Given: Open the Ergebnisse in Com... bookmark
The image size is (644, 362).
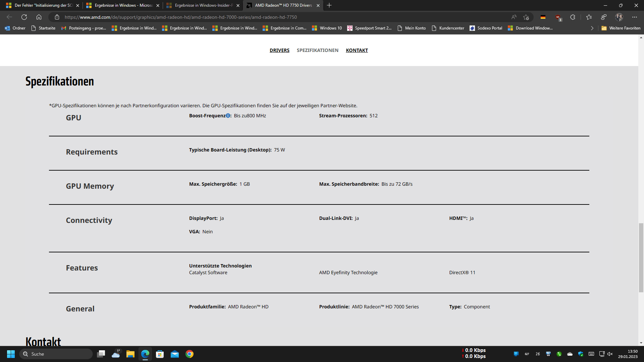Looking at the screenshot, I should 284,28.
